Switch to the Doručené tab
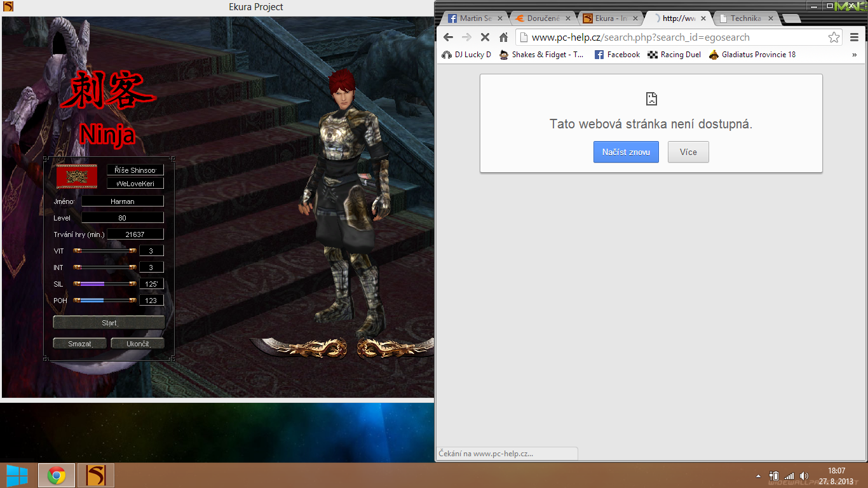 (543, 18)
